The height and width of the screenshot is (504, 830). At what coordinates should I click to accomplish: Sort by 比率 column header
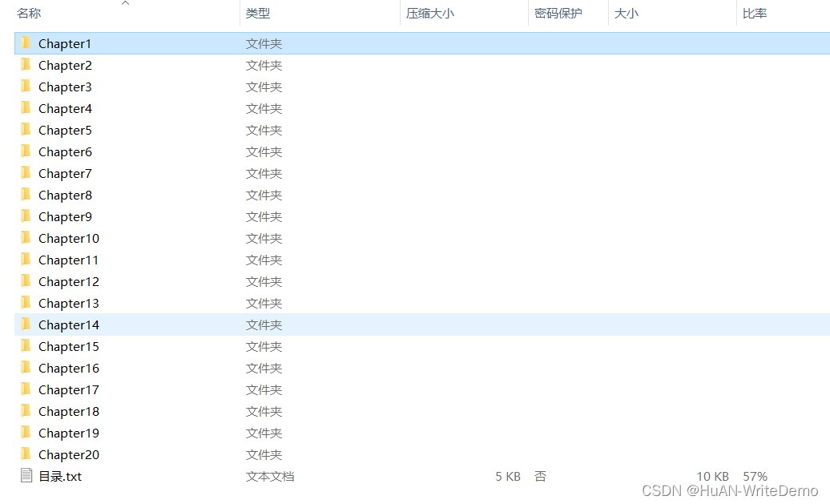tap(755, 14)
